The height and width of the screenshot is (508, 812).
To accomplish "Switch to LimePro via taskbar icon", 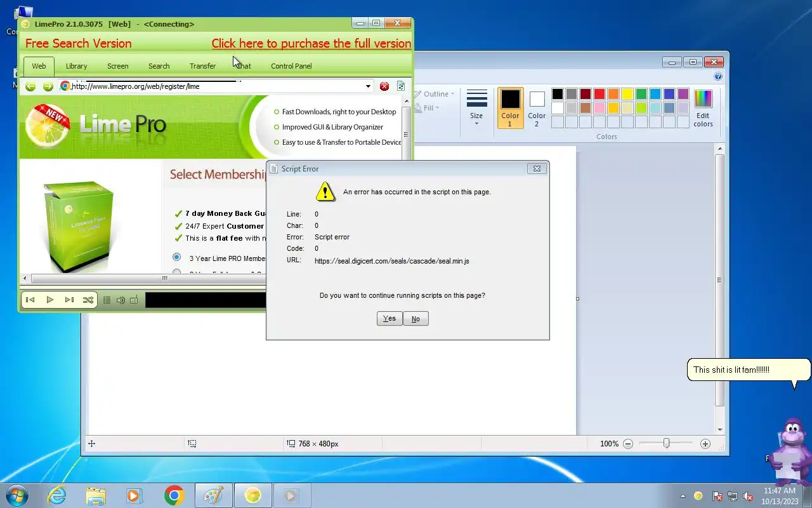I will (253, 495).
